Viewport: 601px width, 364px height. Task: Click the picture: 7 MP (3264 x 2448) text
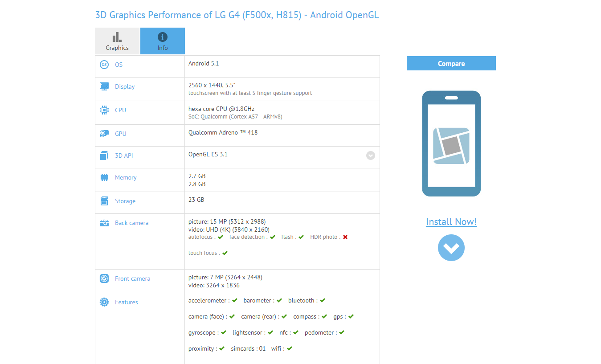tap(225, 277)
